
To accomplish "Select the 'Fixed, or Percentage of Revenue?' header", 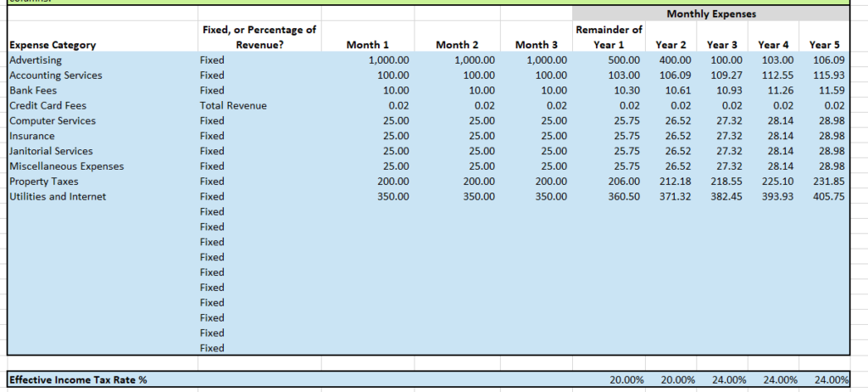I will click(x=259, y=37).
